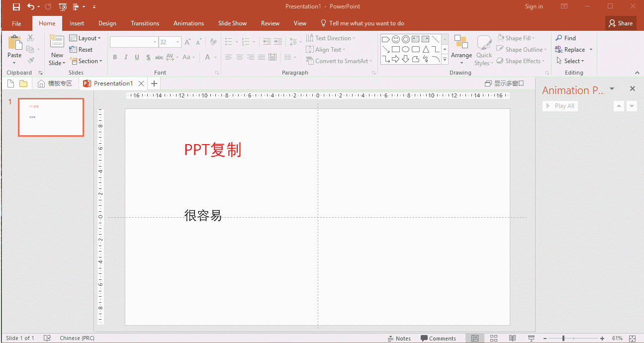
Task: Click the Start Slide Show icon on Quick Access Toolbar
Action: (63, 6)
